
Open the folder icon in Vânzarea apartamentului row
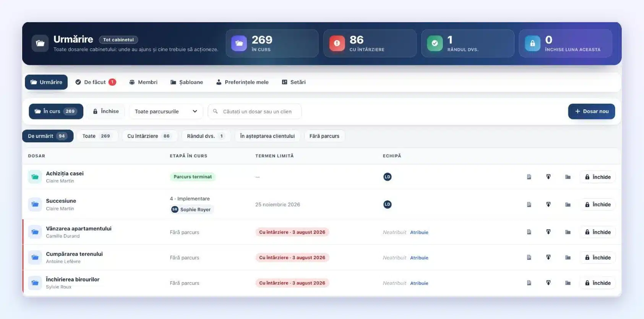tap(568, 232)
